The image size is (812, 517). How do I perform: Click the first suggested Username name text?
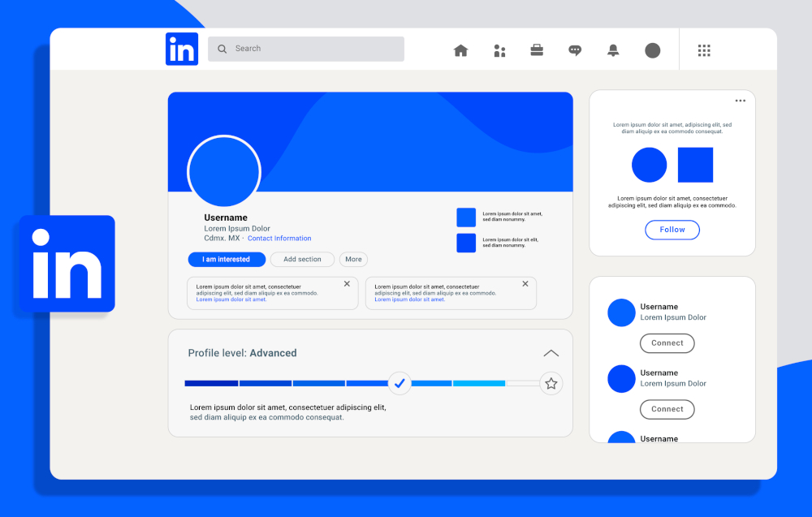coord(659,307)
